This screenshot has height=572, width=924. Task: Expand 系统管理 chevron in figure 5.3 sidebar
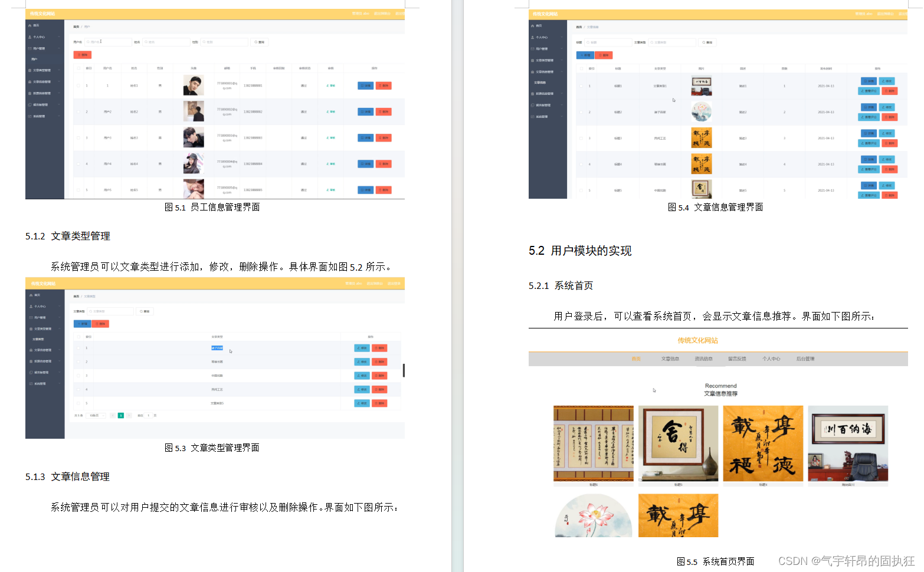[60, 383]
